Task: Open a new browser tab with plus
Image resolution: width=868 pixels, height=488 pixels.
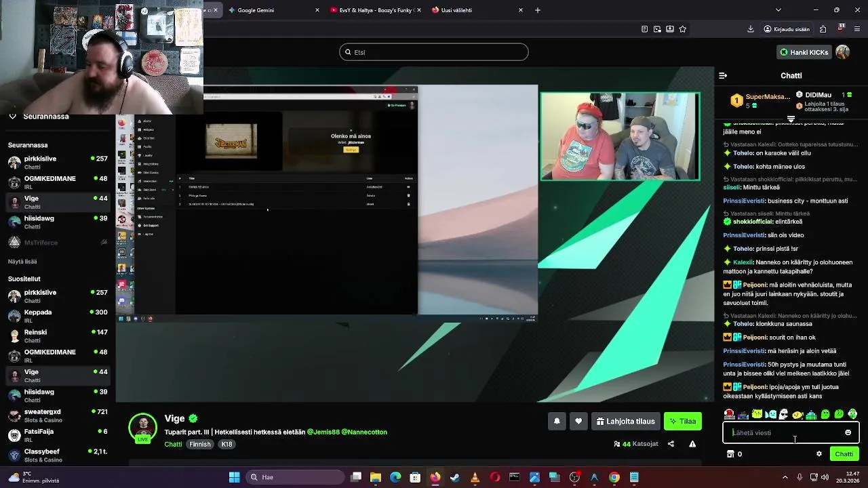Action: click(x=538, y=10)
